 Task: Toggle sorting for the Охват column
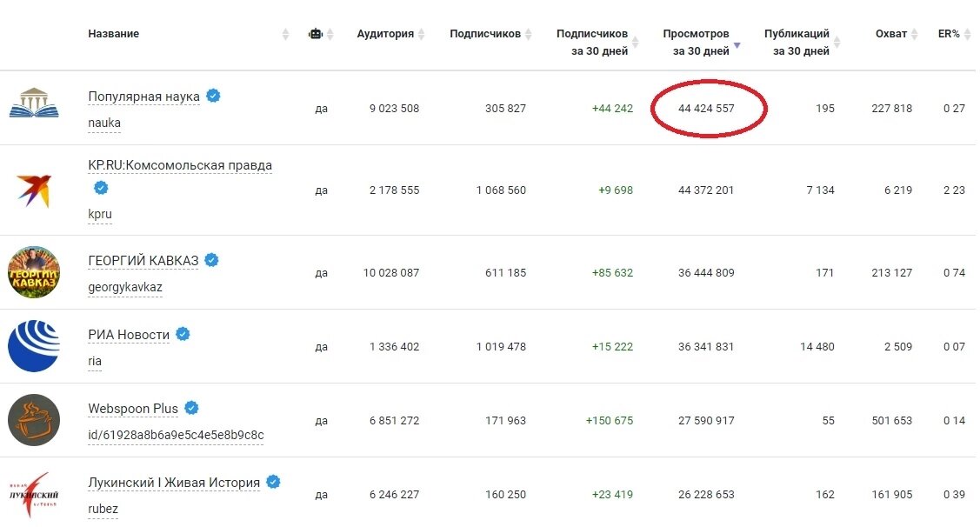(x=913, y=33)
